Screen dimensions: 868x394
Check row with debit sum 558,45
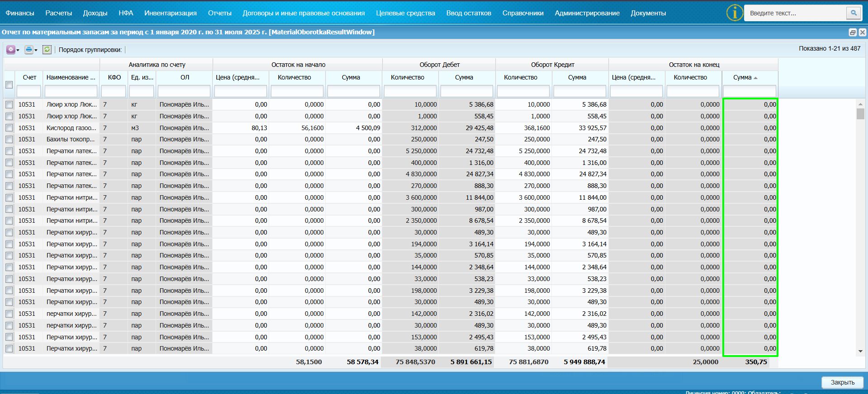pos(9,116)
